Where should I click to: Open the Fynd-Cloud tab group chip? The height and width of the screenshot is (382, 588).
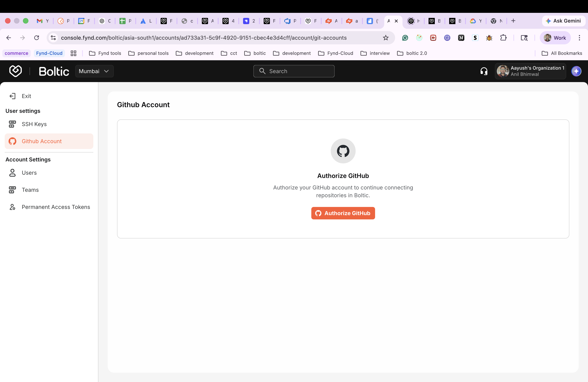49,53
